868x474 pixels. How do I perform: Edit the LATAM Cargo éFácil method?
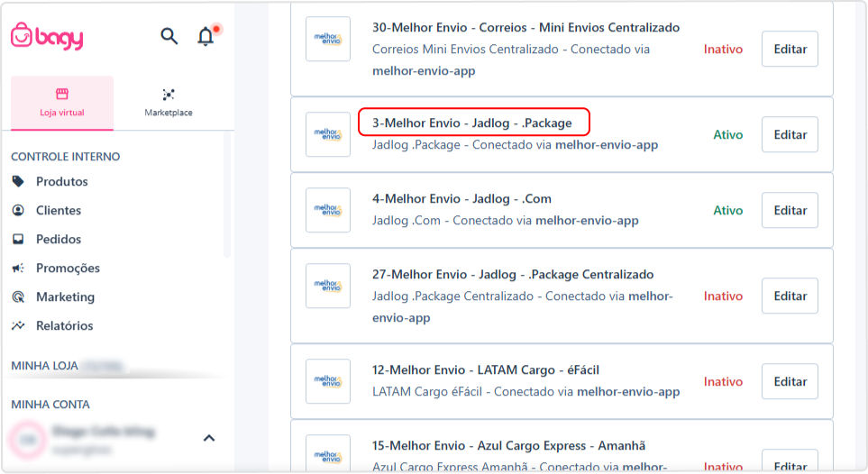click(790, 381)
